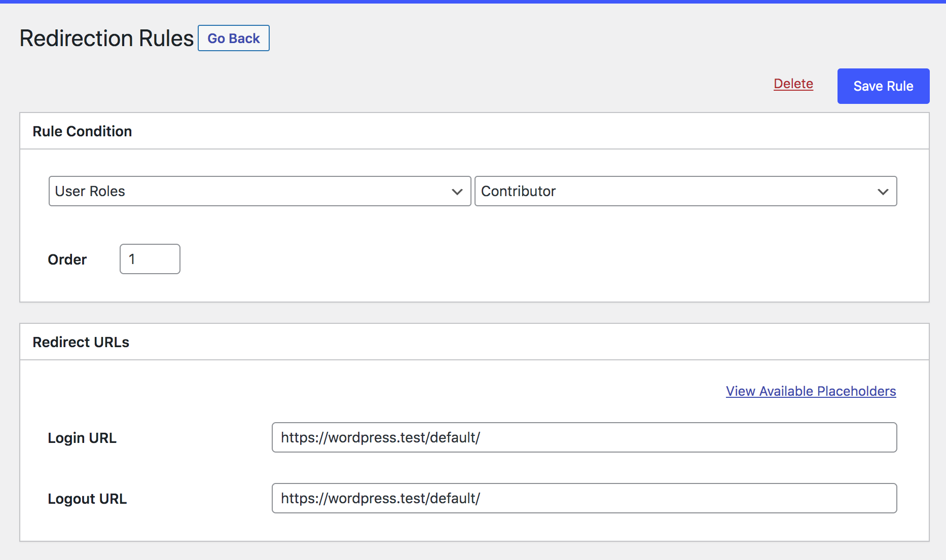Click inside the Login URL field
Image resolution: width=946 pixels, height=560 pixels.
click(584, 437)
